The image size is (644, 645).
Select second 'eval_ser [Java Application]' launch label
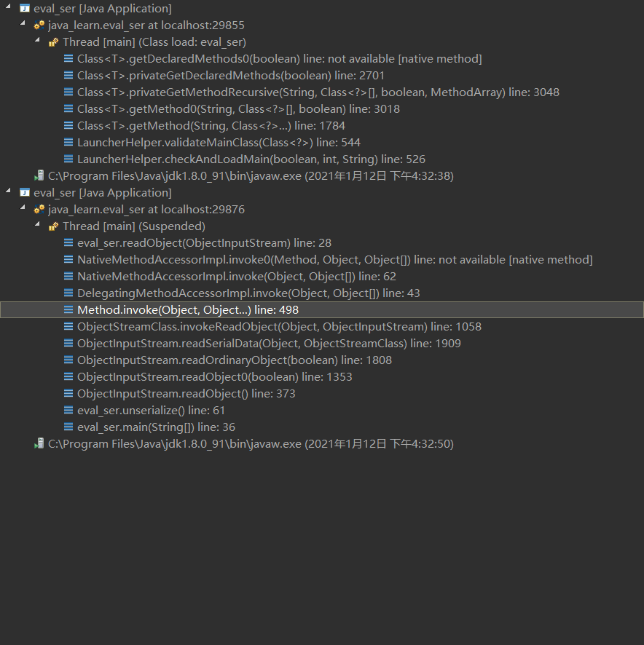(103, 193)
